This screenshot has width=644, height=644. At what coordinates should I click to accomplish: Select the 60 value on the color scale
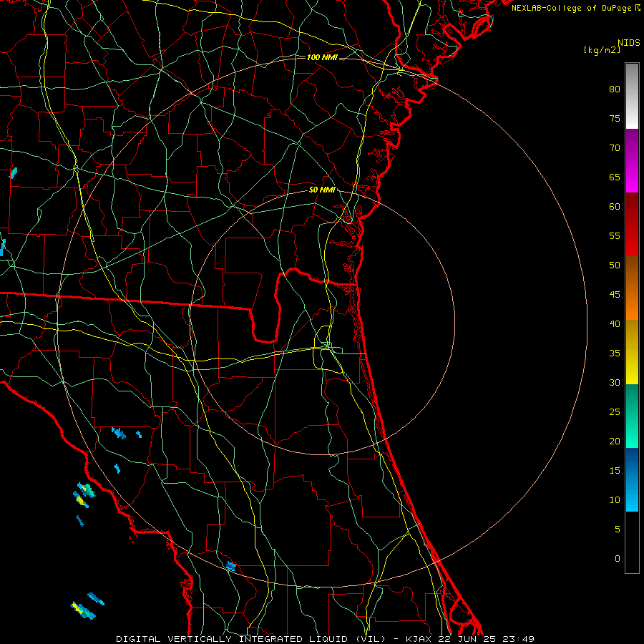tap(615, 207)
